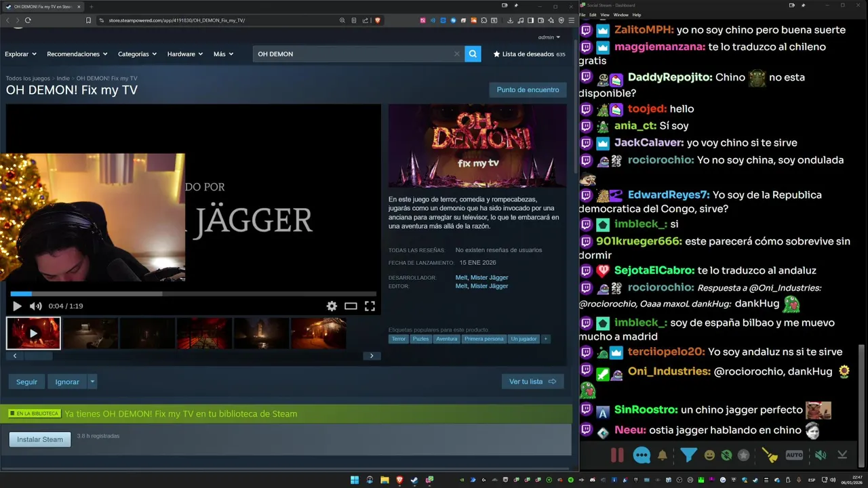Open the Más dropdown menu
Image resolution: width=868 pixels, height=488 pixels.
(x=223, y=54)
